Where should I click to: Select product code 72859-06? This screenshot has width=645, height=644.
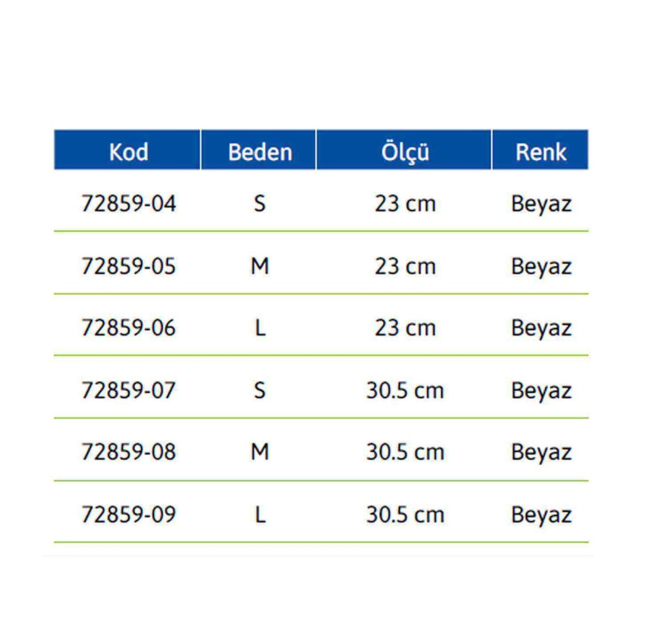pyautogui.click(x=128, y=328)
